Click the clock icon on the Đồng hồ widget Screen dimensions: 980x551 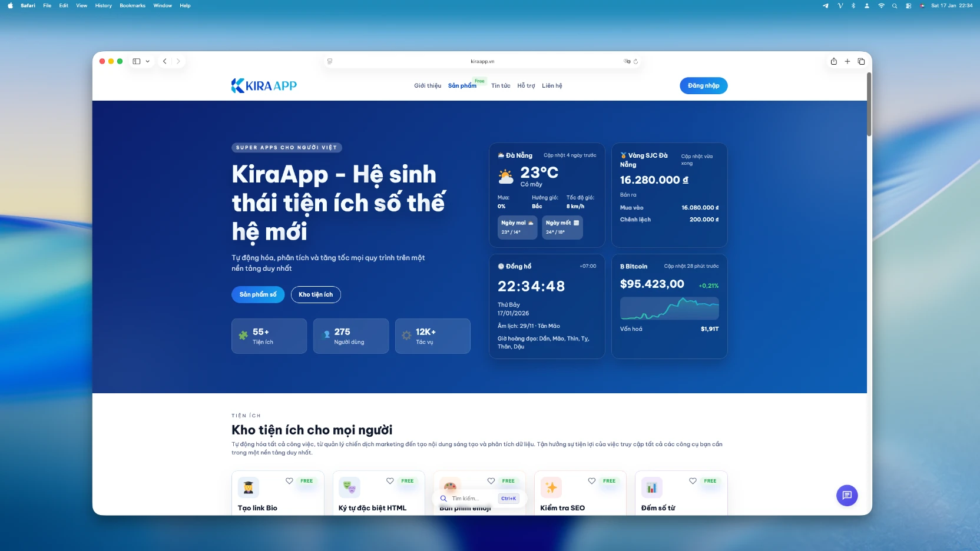pos(500,266)
